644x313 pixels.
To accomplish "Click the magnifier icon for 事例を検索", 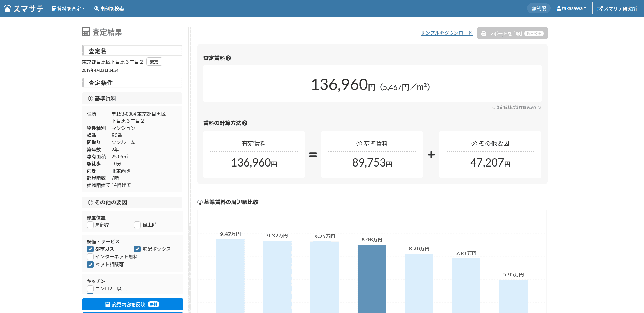I will click(97, 9).
